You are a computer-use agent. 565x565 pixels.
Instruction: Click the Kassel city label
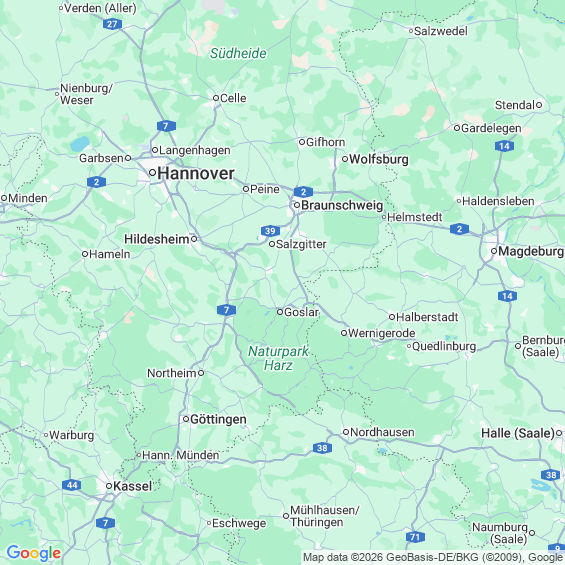click(133, 486)
